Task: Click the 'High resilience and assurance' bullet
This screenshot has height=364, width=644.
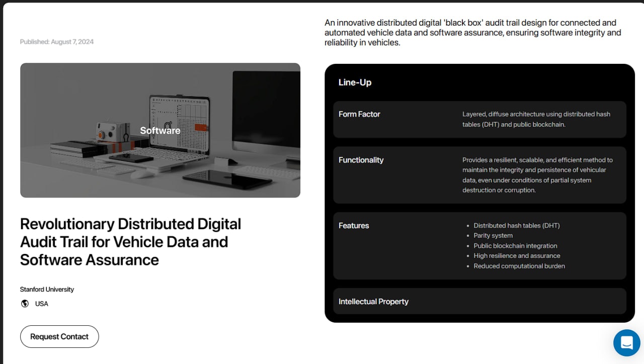Action: (x=517, y=256)
